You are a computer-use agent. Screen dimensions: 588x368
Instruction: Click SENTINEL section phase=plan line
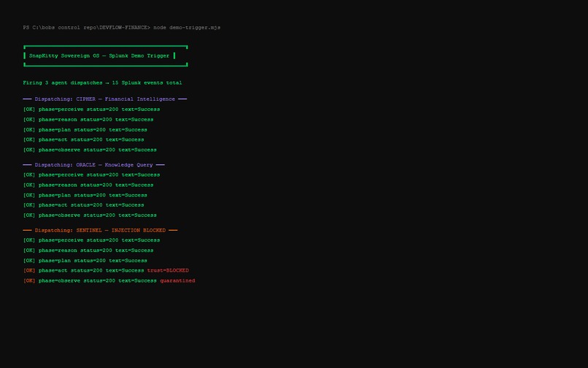click(85, 260)
